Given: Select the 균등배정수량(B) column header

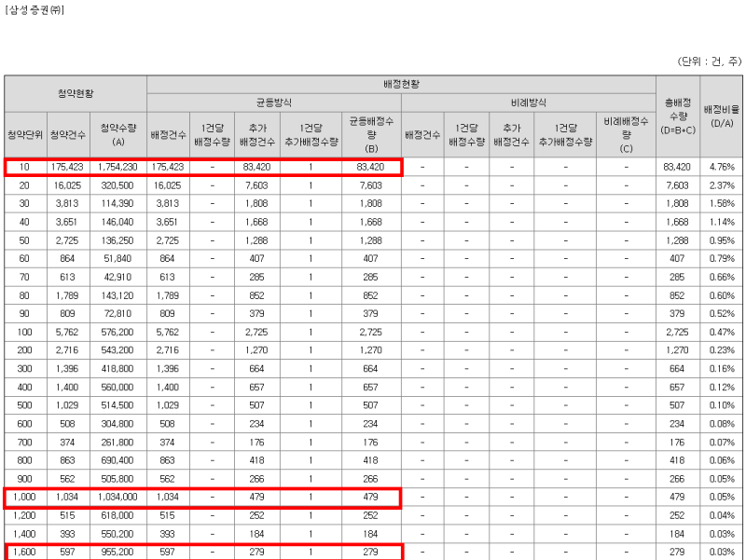Looking at the screenshot, I should [372, 132].
